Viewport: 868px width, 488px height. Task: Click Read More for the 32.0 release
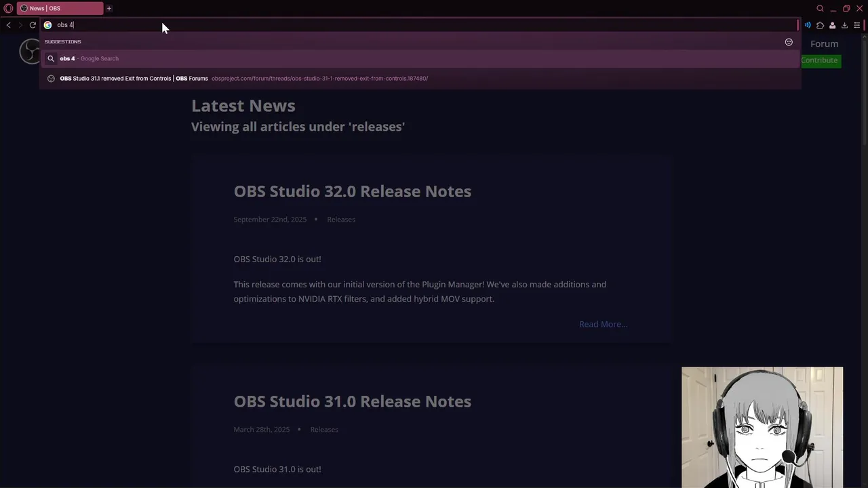pyautogui.click(x=604, y=324)
